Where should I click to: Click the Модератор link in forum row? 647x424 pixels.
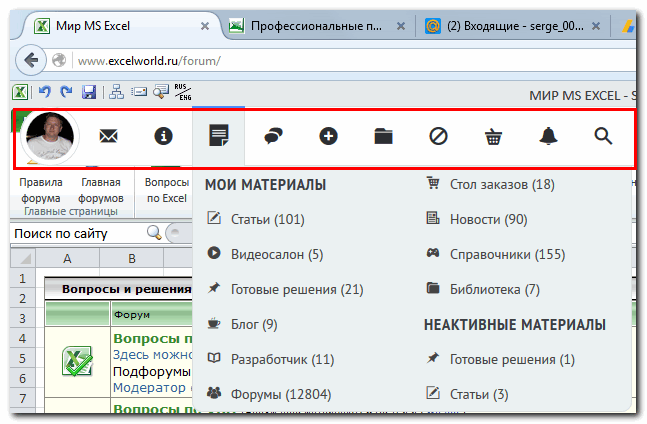tap(149, 388)
